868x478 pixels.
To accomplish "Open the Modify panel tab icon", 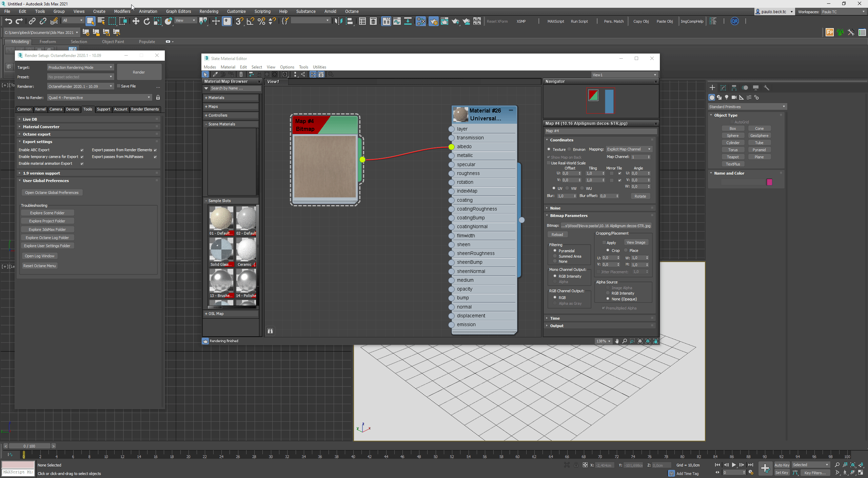I will coord(723,88).
